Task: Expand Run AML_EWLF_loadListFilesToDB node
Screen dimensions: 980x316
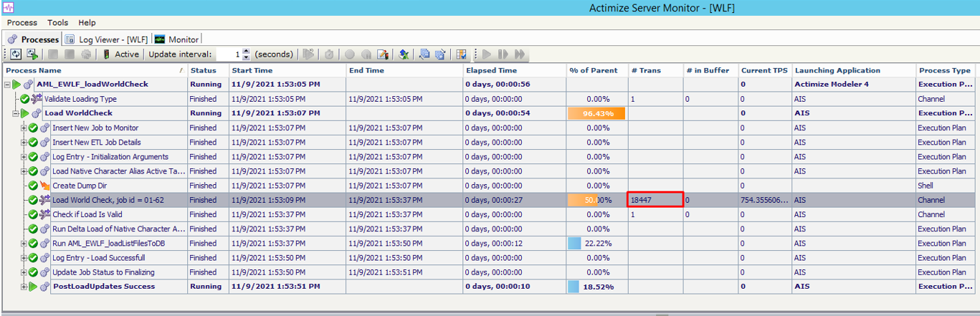Action: tap(24, 243)
